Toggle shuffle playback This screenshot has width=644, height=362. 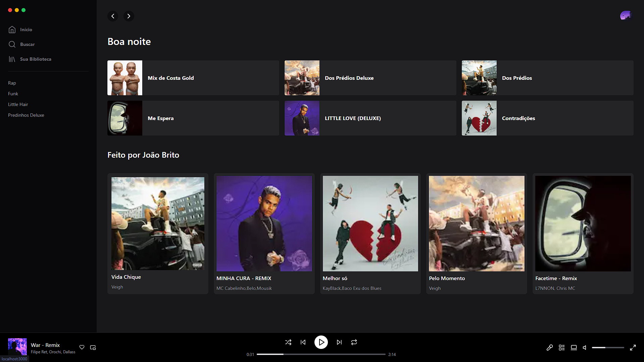[288, 342]
